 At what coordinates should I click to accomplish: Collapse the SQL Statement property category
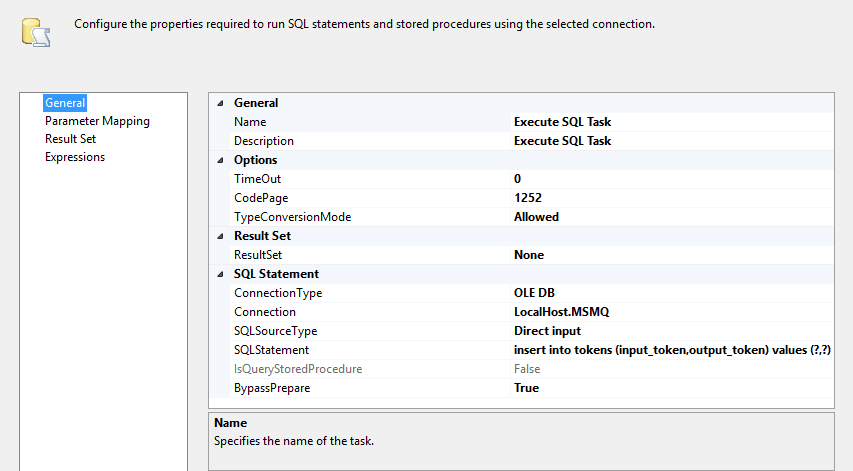coord(220,274)
